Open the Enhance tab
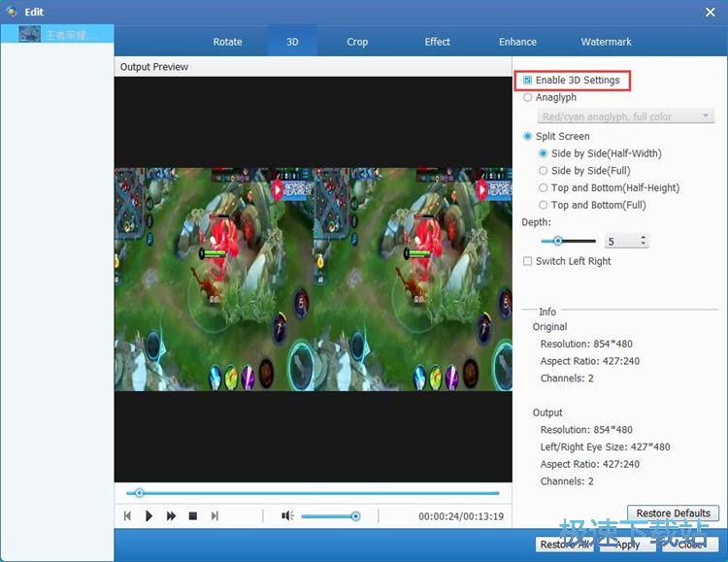This screenshot has height=562, width=728. point(517,42)
